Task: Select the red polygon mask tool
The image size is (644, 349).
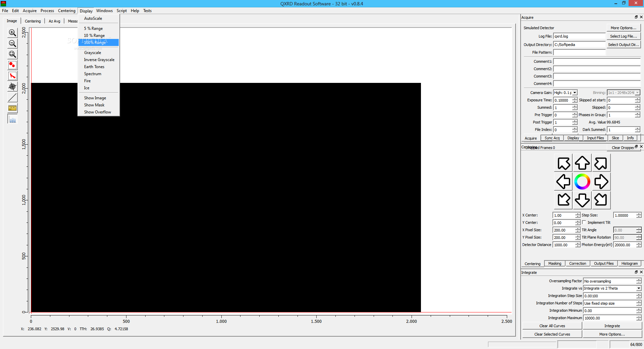Action: pos(12,76)
